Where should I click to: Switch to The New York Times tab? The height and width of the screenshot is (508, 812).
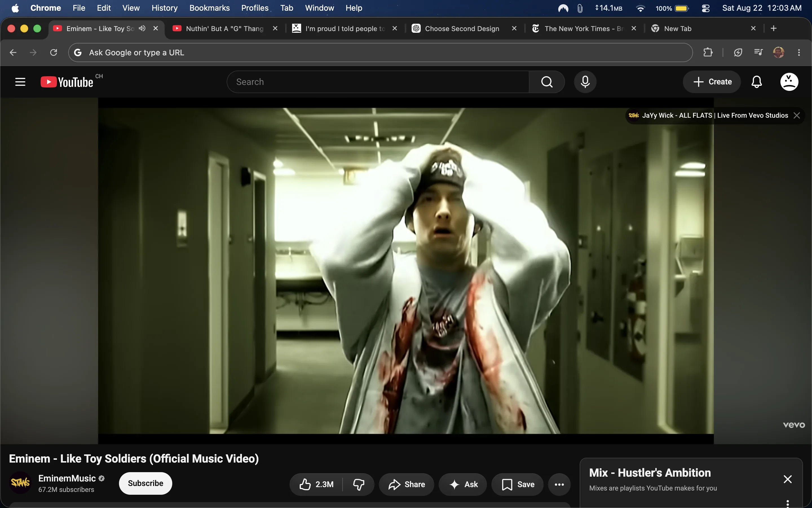tap(584, 29)
